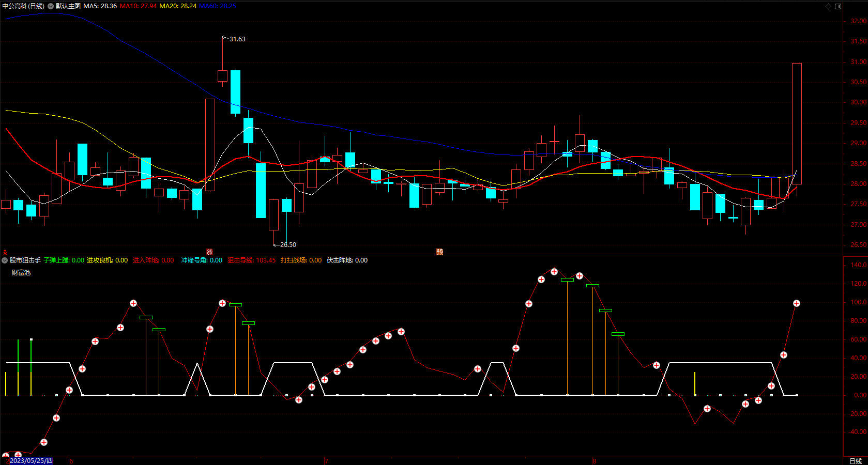Screen dimensions: 868x465
Task: Click the 狙击导线: 103.45 readout
Action: point(252,260)
